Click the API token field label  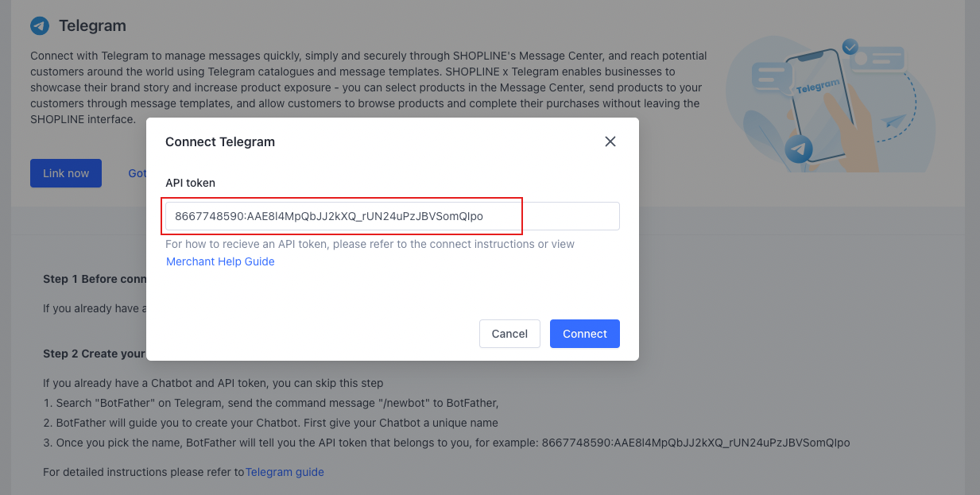click(190, 183)
